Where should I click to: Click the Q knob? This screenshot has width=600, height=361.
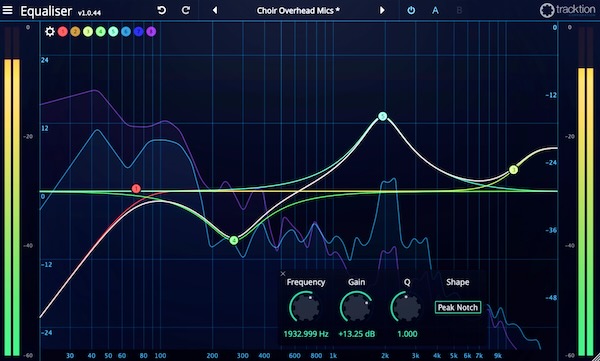(406, 307)
